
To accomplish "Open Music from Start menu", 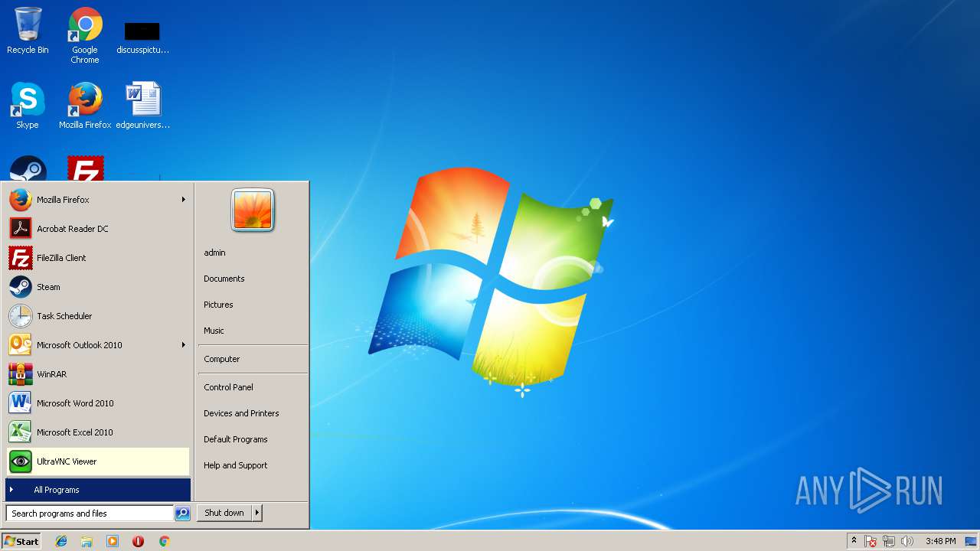I will 214,331.
